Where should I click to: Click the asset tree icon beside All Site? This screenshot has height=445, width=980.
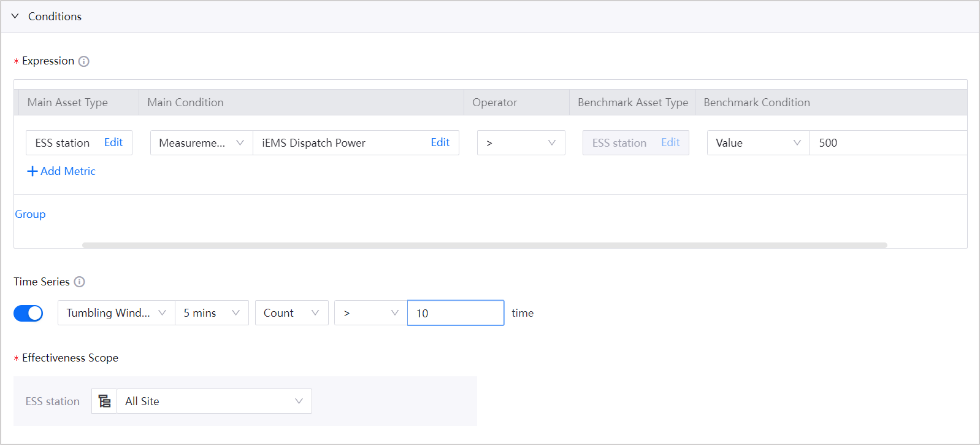point(104,401)
